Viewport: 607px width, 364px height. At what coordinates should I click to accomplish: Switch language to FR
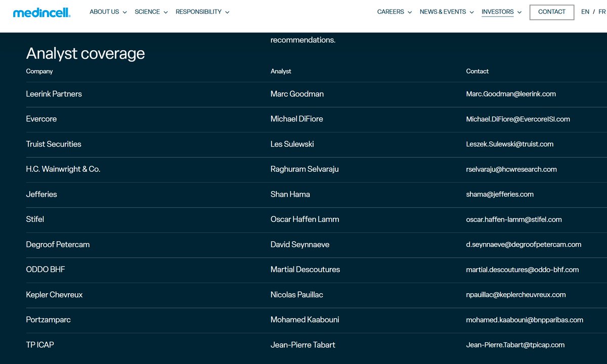(602, 12)
